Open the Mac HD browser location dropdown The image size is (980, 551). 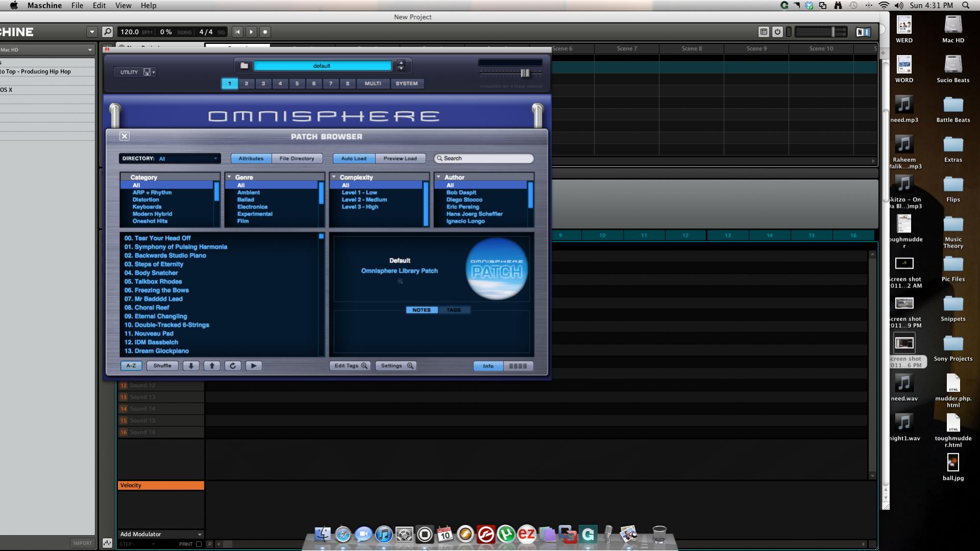[47, 50]
